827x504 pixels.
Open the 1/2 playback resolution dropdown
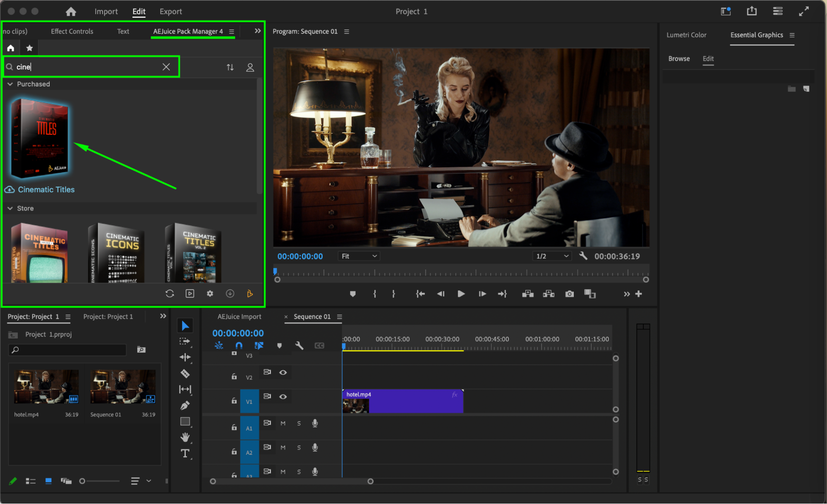(551, 256)
